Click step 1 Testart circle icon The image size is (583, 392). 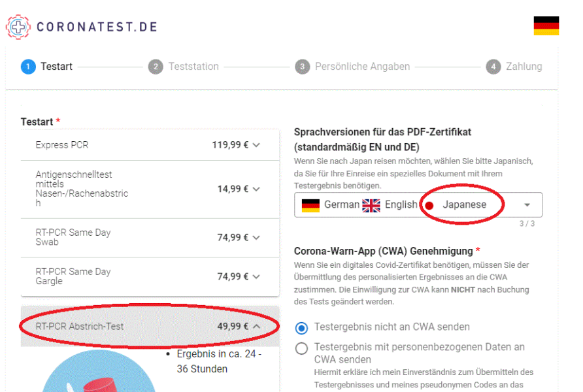coord(28,67)
